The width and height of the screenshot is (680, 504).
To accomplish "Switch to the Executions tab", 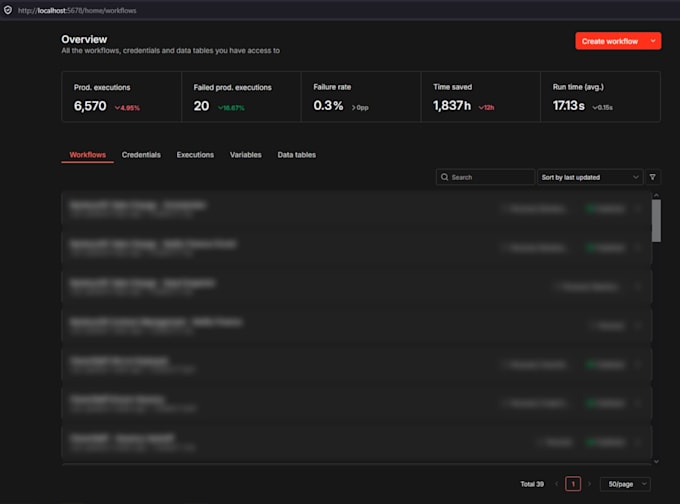I will (195, 155).
